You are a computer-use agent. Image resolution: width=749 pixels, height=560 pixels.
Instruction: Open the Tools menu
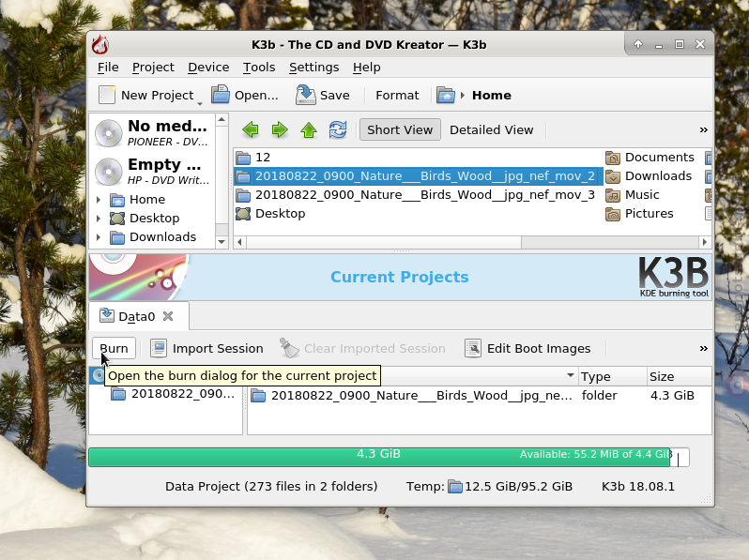click(259, 68)
